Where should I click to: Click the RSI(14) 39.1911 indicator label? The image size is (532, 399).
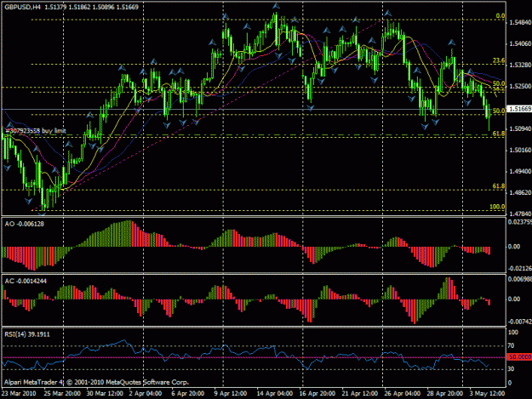(26, 334)
